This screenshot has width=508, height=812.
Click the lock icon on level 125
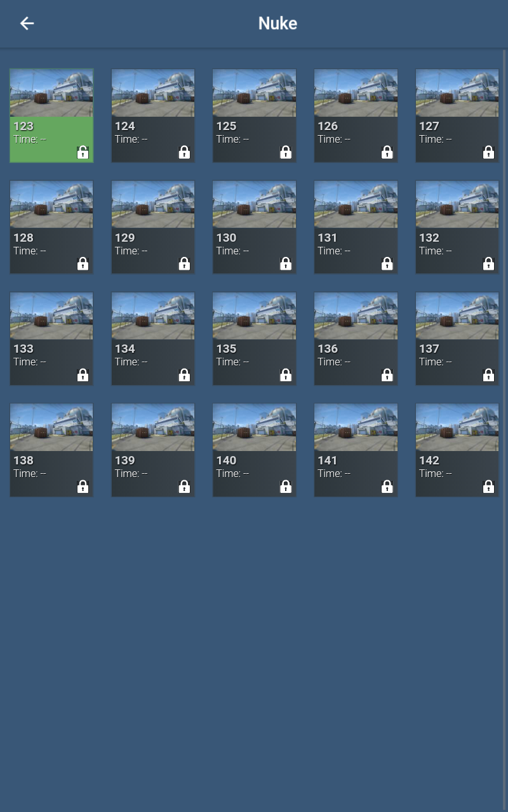coord(286,152)
